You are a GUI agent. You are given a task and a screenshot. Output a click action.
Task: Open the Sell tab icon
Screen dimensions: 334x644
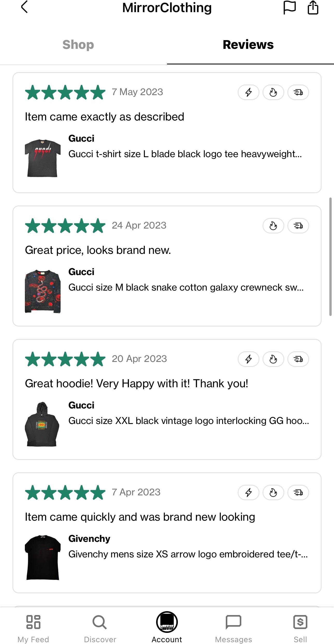(x=300, y=622)
